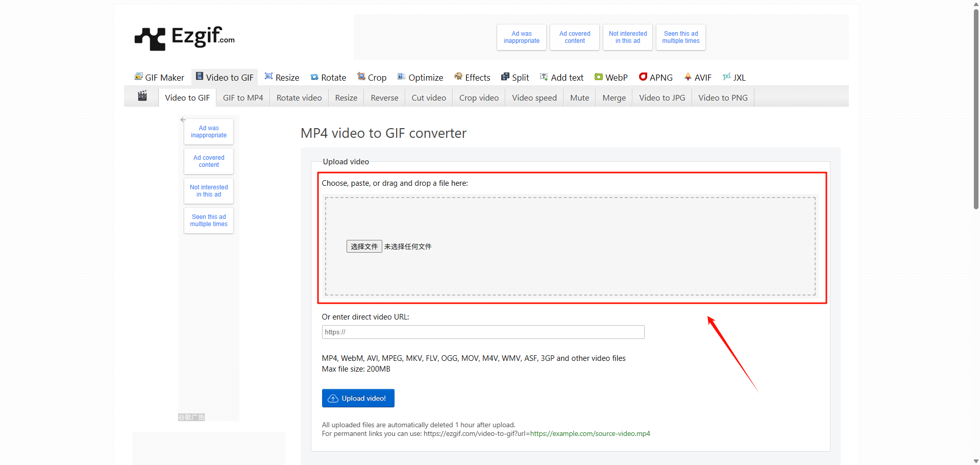Focus the direct video URL field
This screenshot has width=980, height=465.
pyautogui.click(x=483, y=332)
